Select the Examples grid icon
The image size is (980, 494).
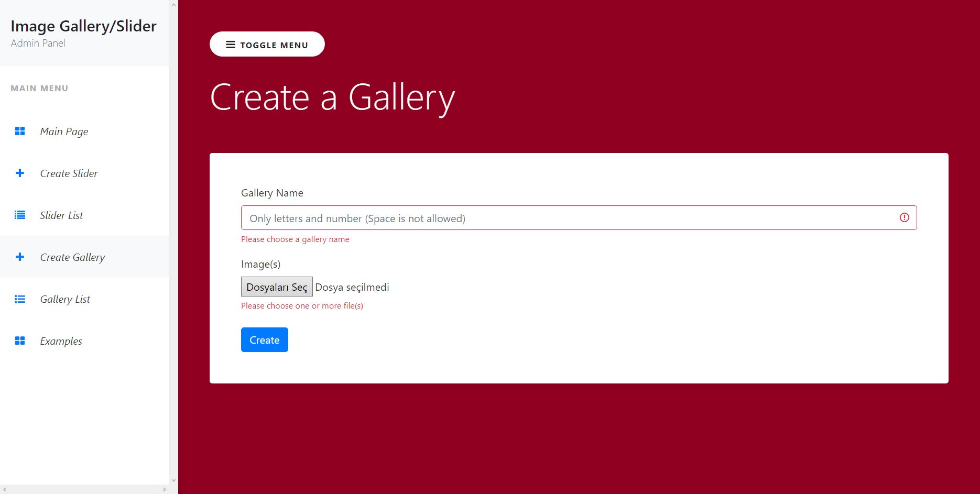[20, 341]
